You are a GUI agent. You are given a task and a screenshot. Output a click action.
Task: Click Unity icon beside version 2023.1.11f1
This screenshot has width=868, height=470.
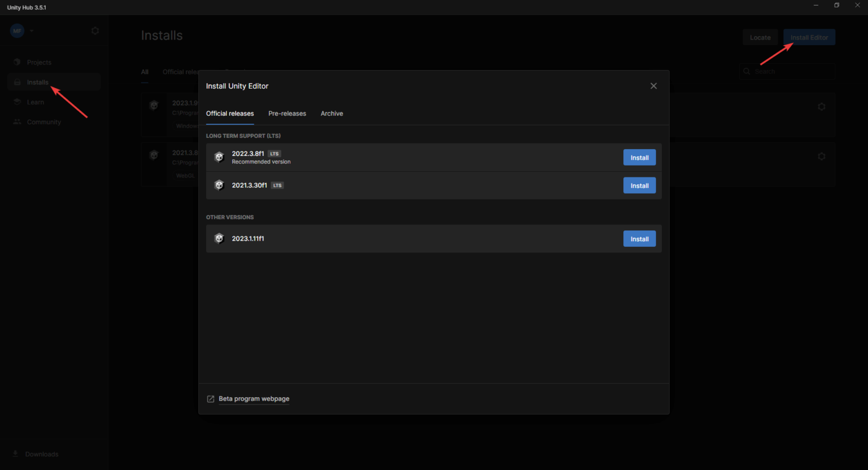219,238
